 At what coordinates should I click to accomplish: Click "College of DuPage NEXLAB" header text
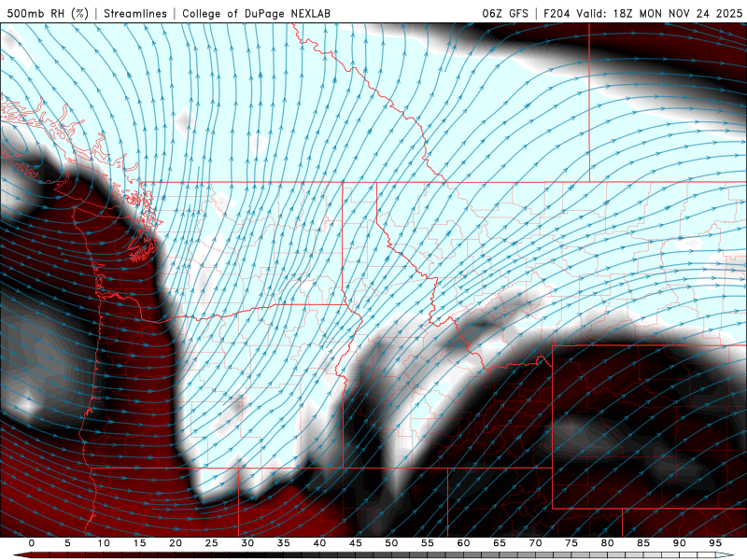[x=256, y=14]
